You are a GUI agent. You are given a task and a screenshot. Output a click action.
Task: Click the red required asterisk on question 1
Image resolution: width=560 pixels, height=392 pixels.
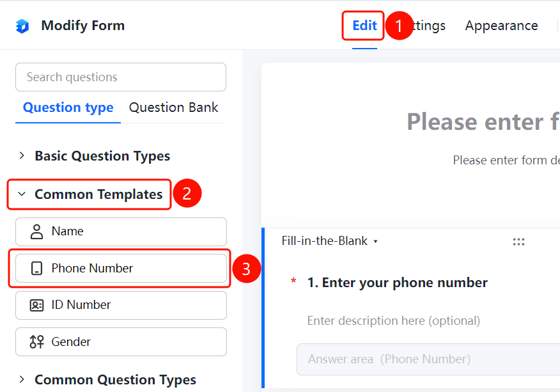point(293,281)
